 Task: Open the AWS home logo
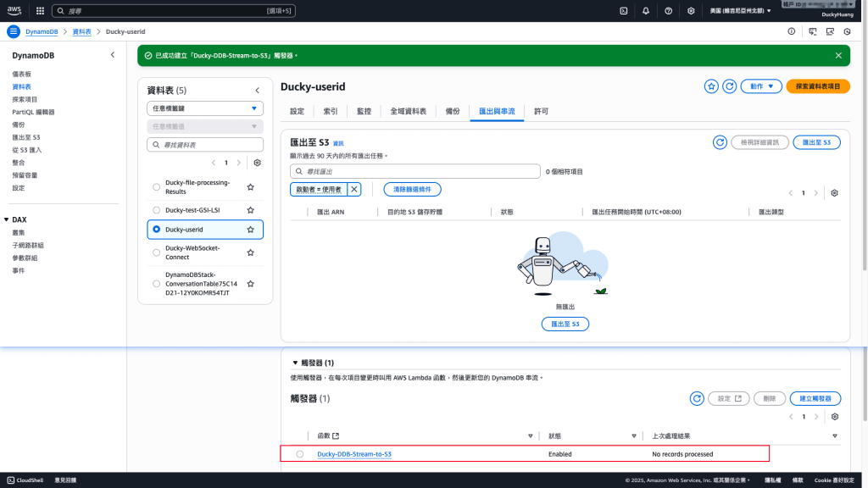pyautogui.click(x=14, y=10)
